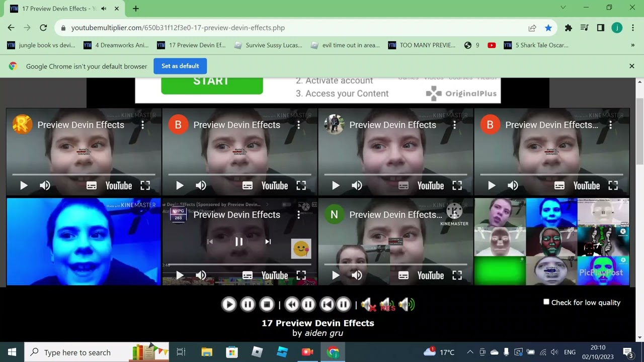Open R-channel video's YouTube logo link
644x362 pixels.
[x=119, y=186]
